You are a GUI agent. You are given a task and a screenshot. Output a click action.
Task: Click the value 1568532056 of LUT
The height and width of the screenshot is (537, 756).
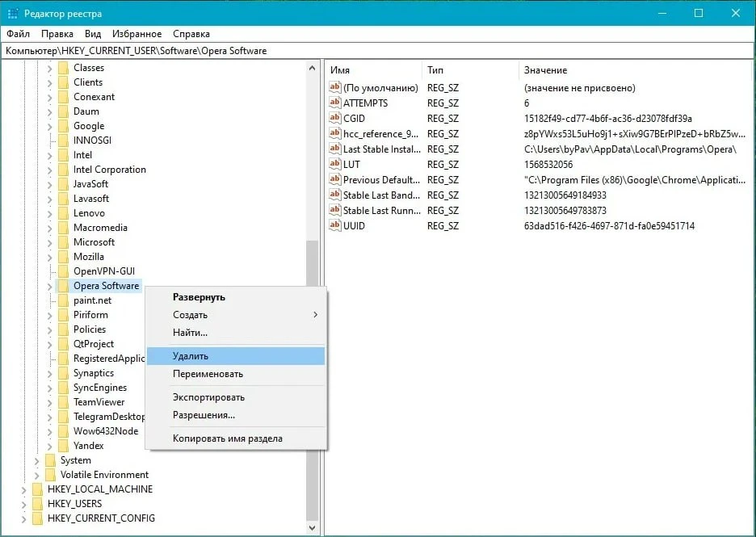tap(548, 165)
